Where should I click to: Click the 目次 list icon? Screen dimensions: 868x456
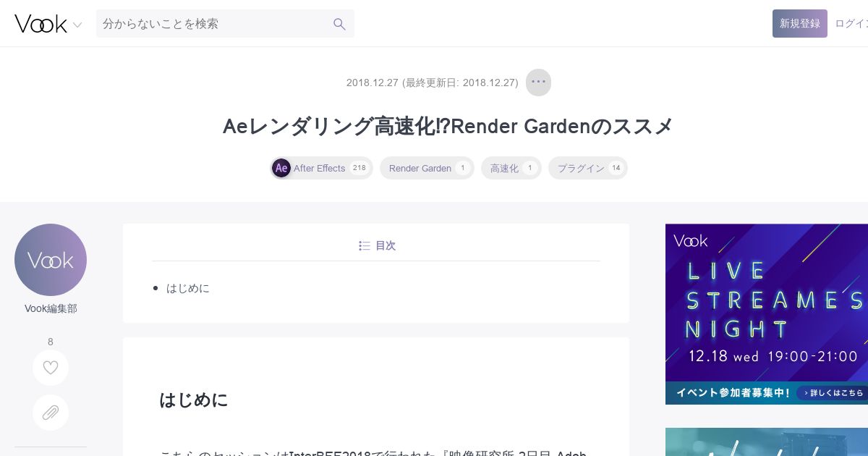click(365, 246)
